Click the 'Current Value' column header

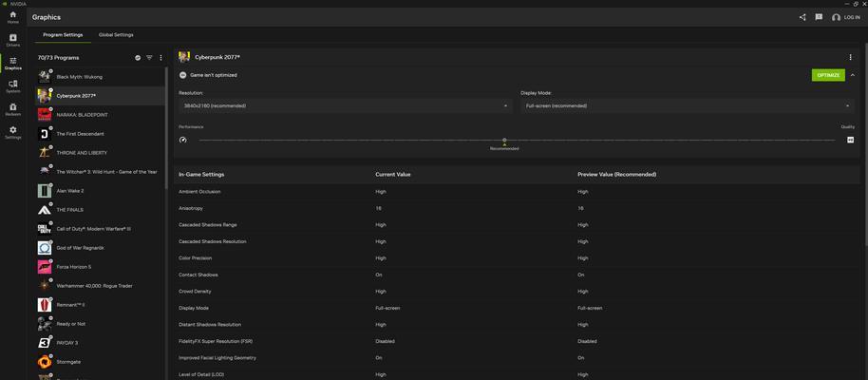point(393,175)
